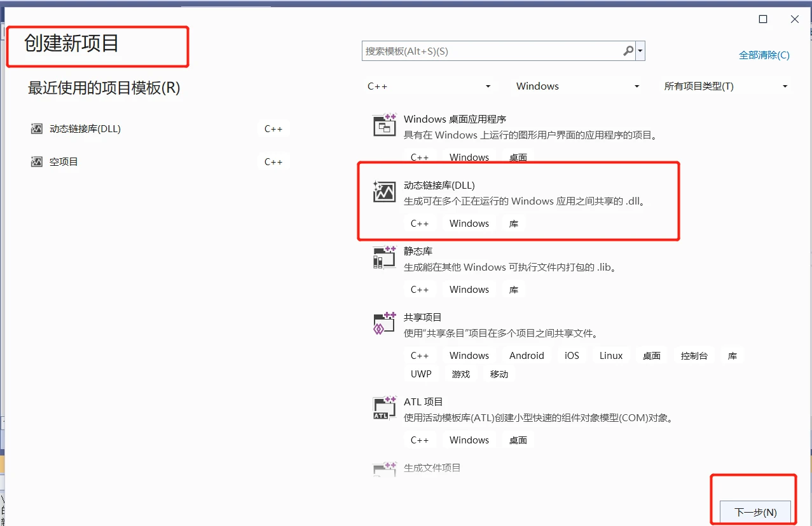Viewport: 812px width, 526px height.
Task: Click the 全部清除(C) link
Action: 764,55
